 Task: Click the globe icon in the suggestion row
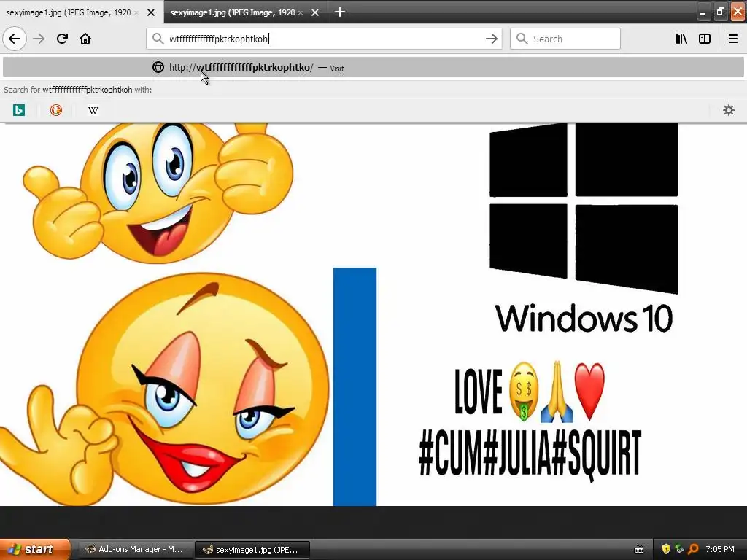tap(158, 67)
